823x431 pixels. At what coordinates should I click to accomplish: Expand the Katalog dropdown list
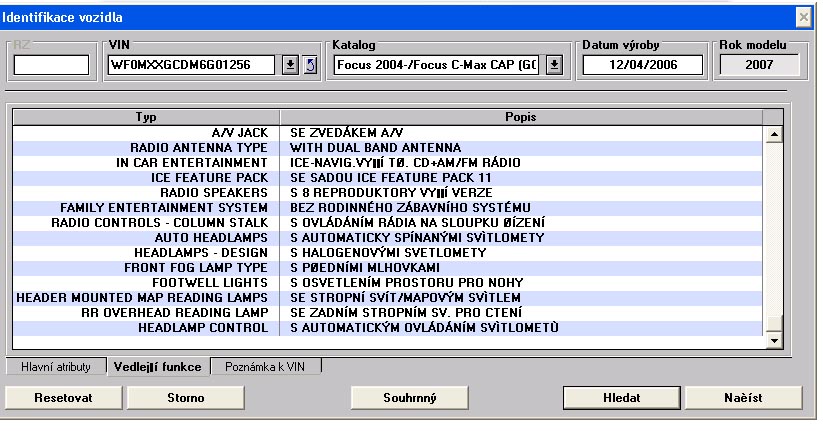tap(555, 66)
